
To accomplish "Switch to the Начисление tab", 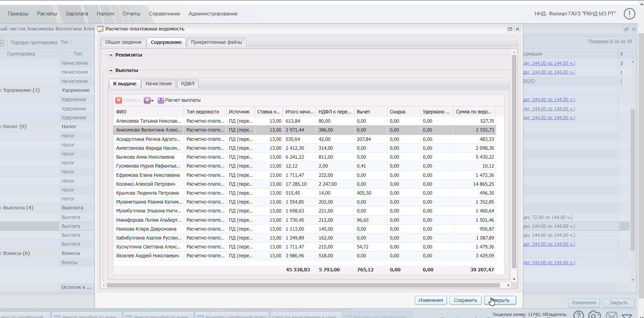I will [x=159, y=84].
